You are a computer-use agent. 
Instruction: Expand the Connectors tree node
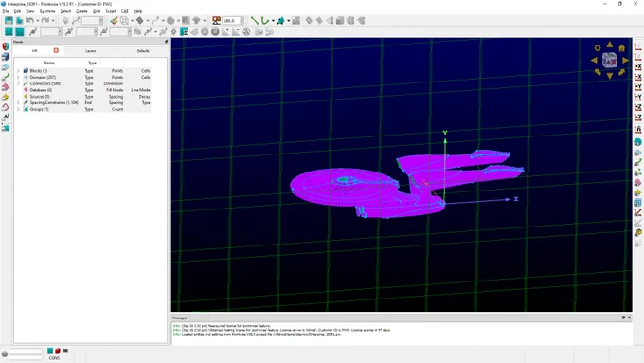click(18, 83)
